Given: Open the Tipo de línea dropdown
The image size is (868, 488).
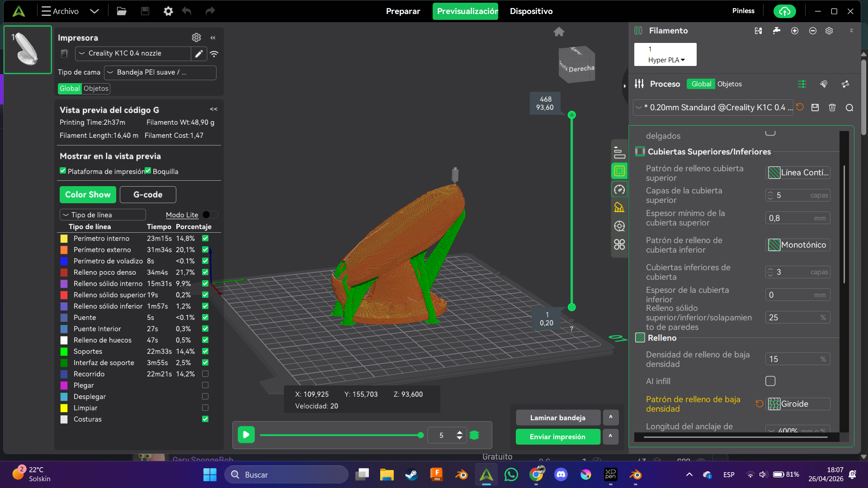Looking at the screenshot, I should pyautogui.click(x=103, y=215).
